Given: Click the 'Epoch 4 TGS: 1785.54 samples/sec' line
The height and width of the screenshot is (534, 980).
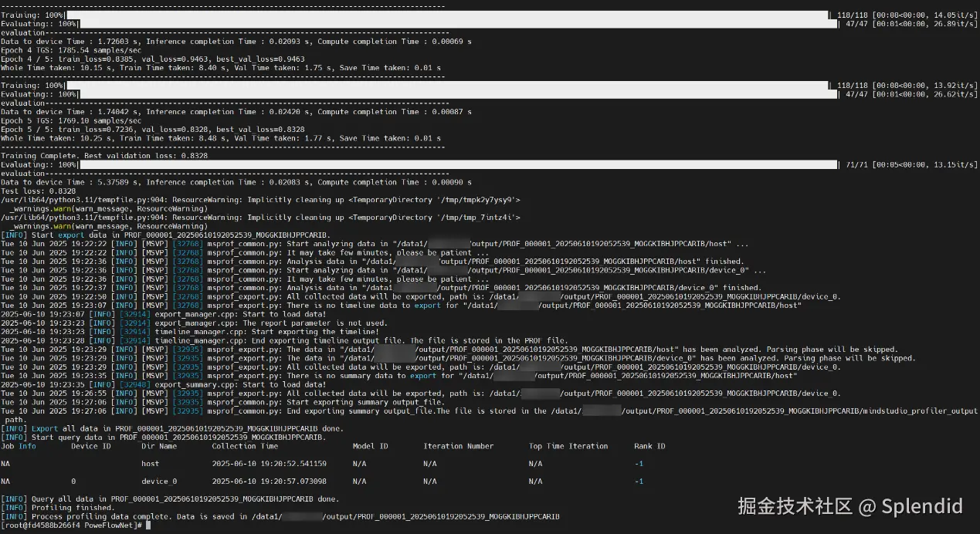Looking at the screenshot, I should pyautogui.click(x=71, y=50).
